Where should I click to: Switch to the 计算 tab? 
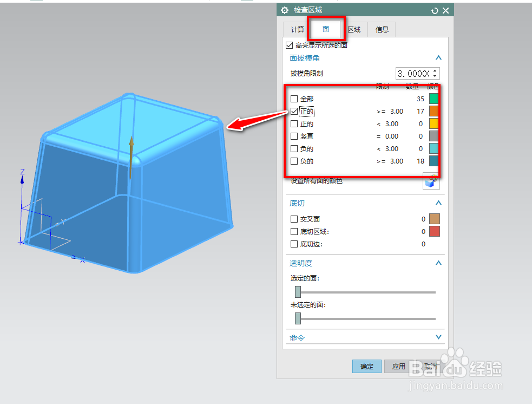point(298,30)
